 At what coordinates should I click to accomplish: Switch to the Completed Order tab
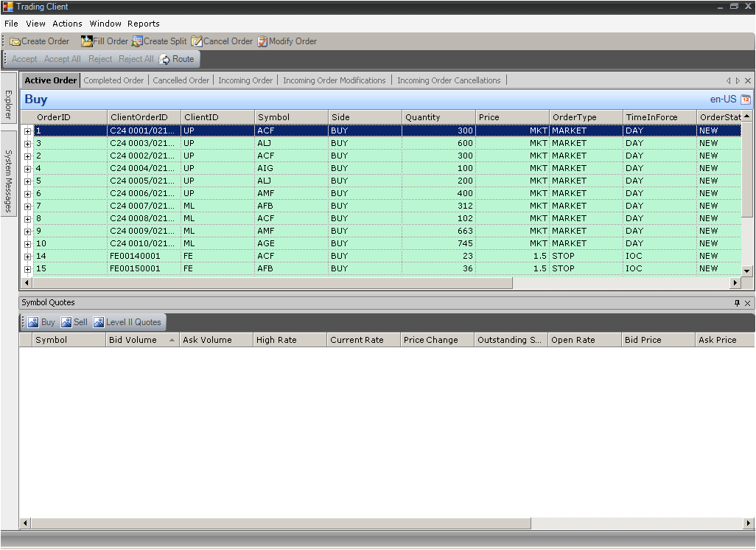click(113, 80)
